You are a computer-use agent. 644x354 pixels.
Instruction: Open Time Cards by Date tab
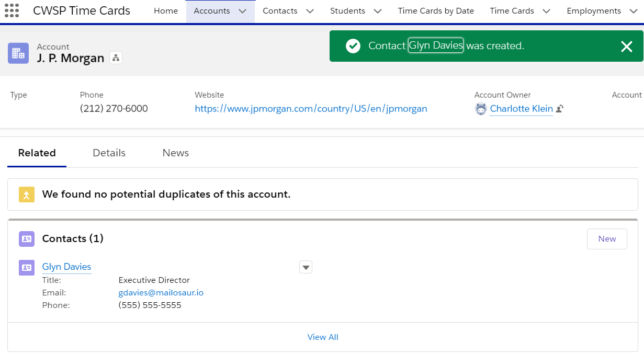click(436, 11)
